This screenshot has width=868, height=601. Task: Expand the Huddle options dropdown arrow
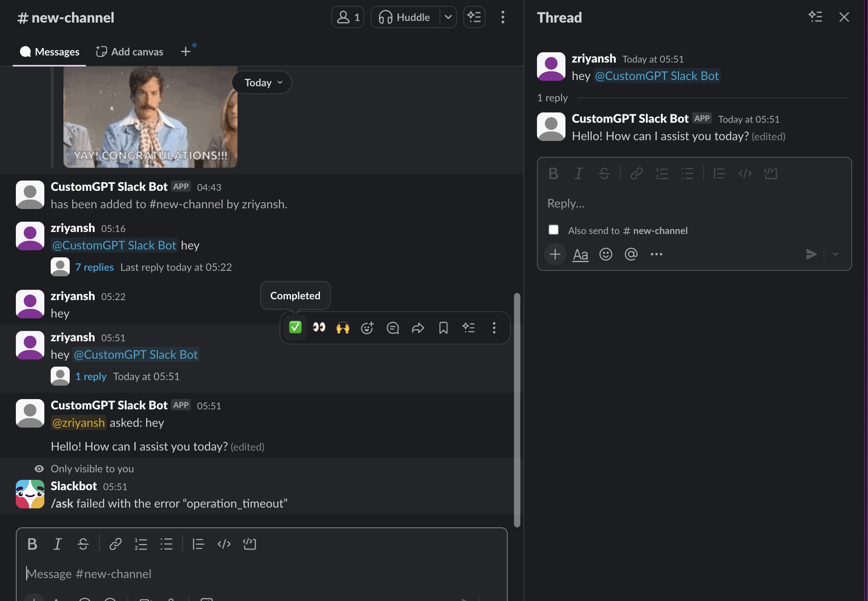tap(448, 17)
